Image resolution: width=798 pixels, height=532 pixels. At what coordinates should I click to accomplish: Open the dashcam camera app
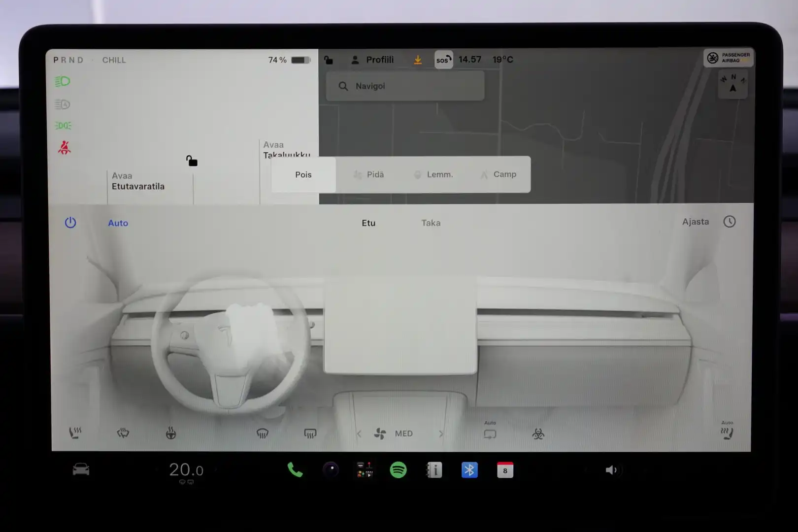tap(331, 470)
